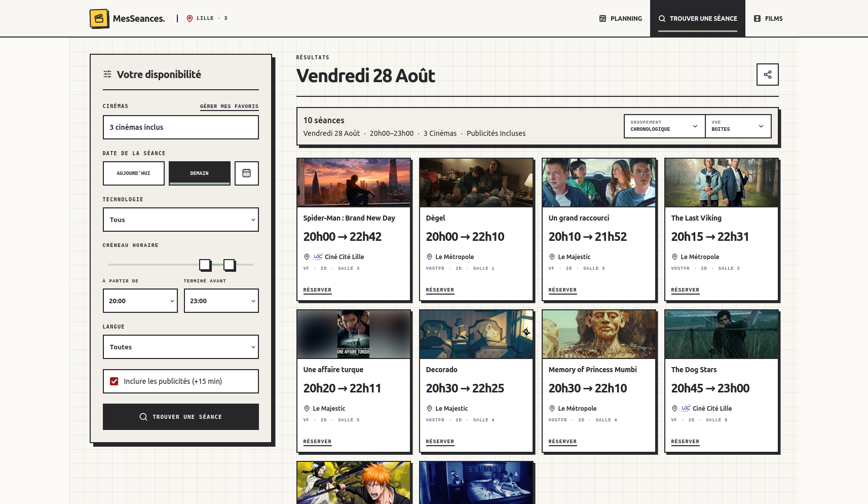The width and height of the screenshot is (868, 504).
Task: Click the sliders icon beside Votre disponibilité
Action: click(x=107, y=75)
